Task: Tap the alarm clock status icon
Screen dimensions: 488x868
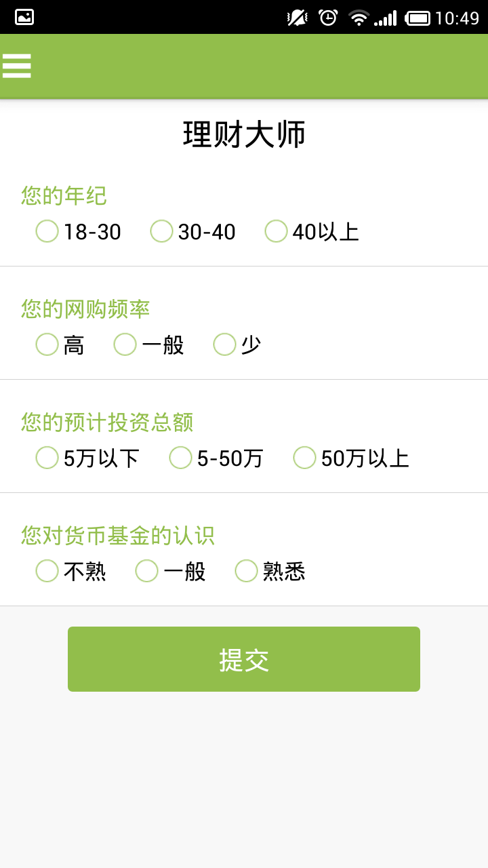Action: tap(328, 18)
